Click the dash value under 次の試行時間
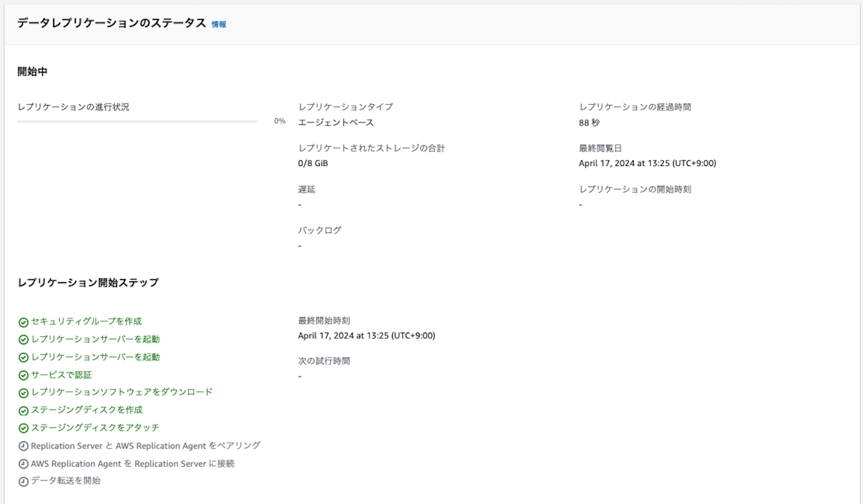 click(300, 377)
